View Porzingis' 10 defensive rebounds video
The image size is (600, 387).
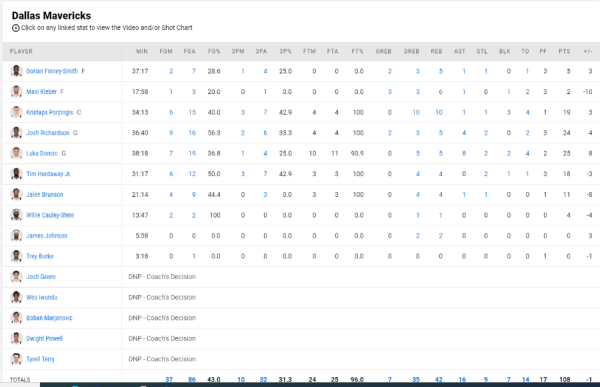[x=416, y=113]
